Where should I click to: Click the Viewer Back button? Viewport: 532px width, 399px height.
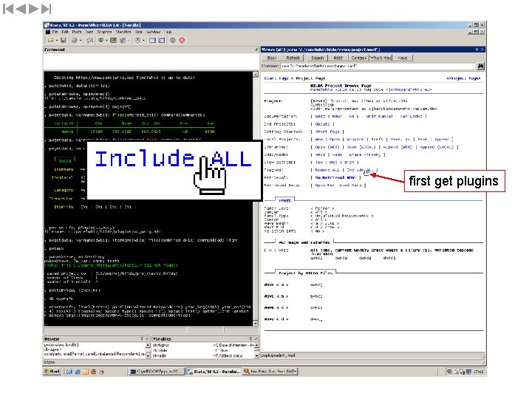(x=272, y=58)
